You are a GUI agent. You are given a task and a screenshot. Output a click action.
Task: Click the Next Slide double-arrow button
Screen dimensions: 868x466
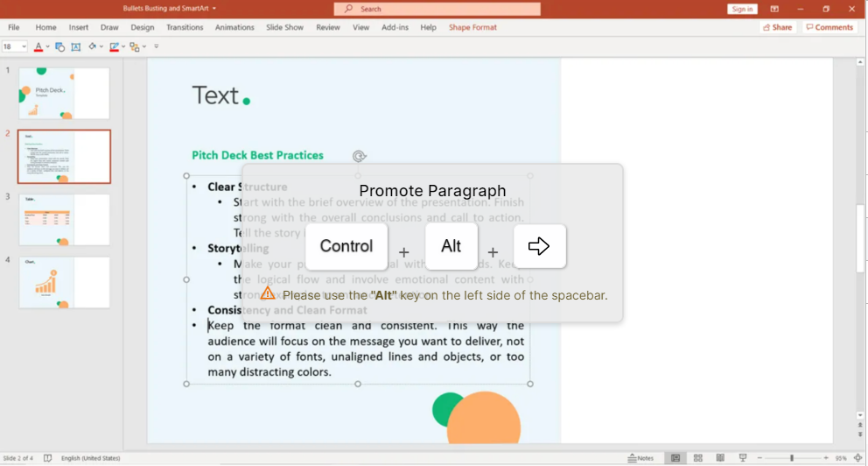[x=860, y=434]
